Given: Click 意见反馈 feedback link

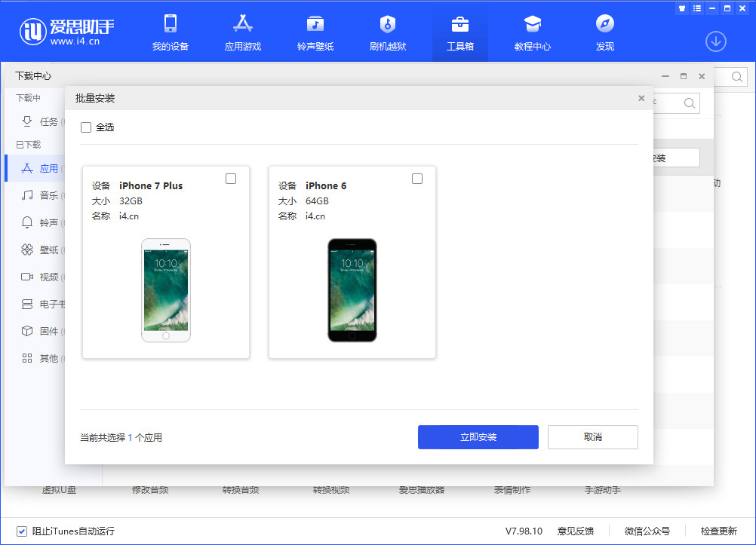Looking at the screenshot, I should [x=575, y=531].
